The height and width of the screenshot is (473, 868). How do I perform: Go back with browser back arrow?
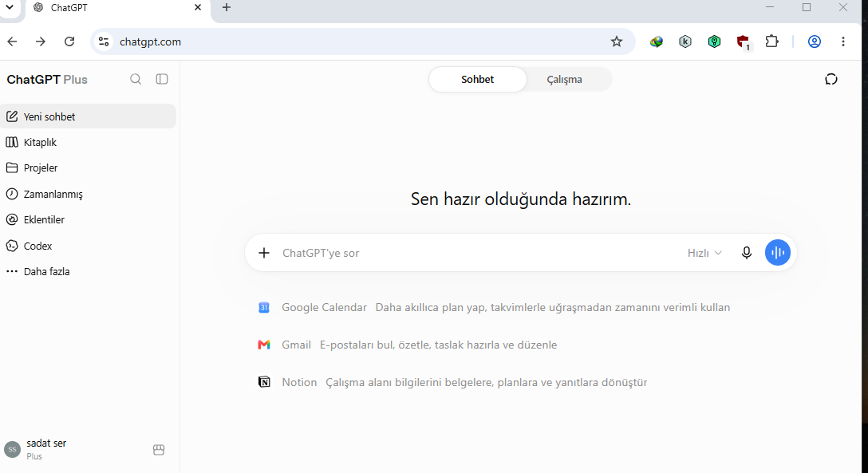point(12,41)
